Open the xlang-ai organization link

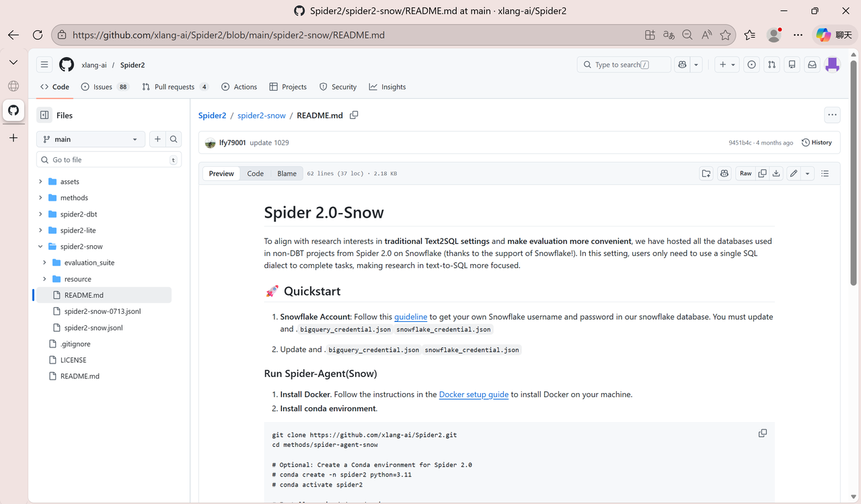(x=94, y=65)
